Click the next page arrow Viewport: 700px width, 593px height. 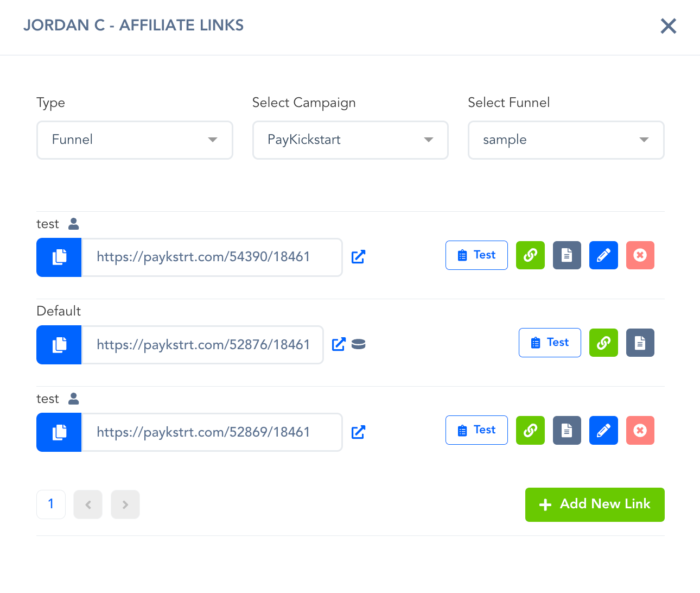pyautogui.click(x=125, y=504)
